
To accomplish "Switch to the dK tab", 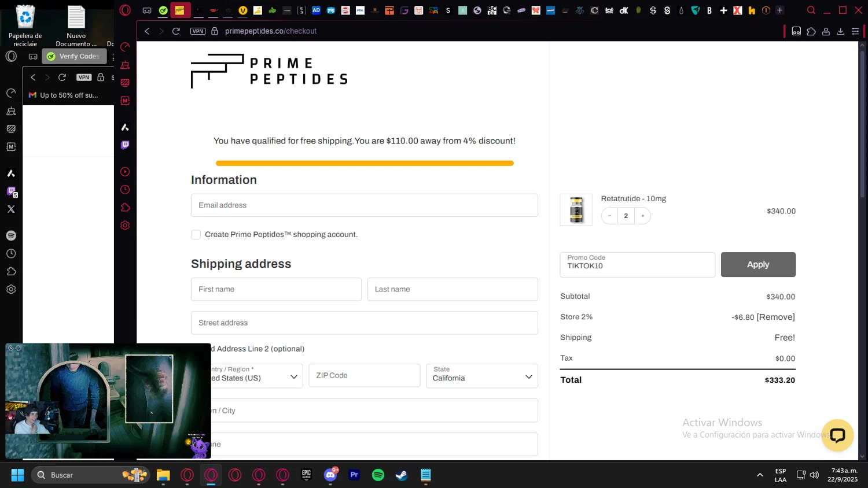I will [x=624, y=10].
